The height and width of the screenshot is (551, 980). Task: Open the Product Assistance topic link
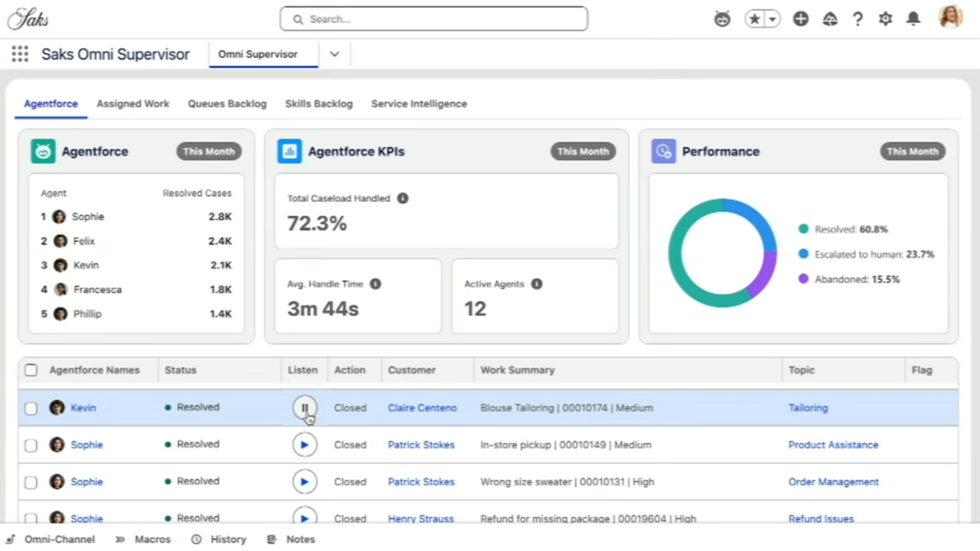[833, 444]
